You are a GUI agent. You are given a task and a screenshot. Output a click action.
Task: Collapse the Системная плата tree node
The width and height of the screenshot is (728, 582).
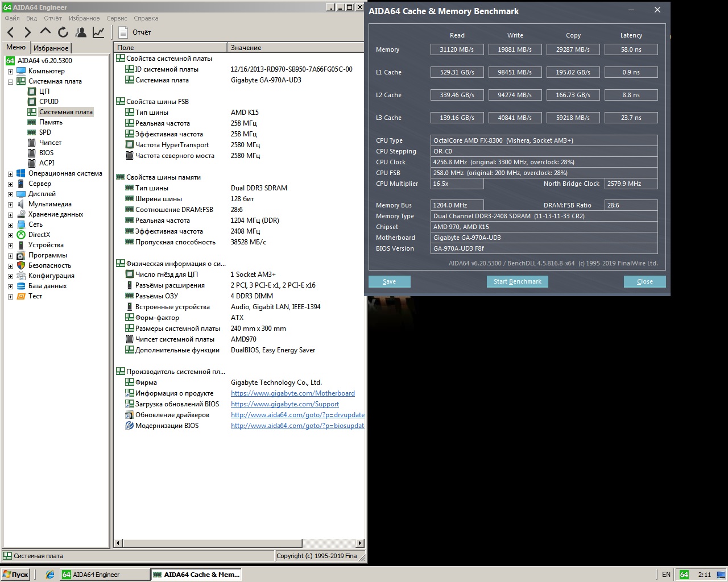[x=10, y=82]
